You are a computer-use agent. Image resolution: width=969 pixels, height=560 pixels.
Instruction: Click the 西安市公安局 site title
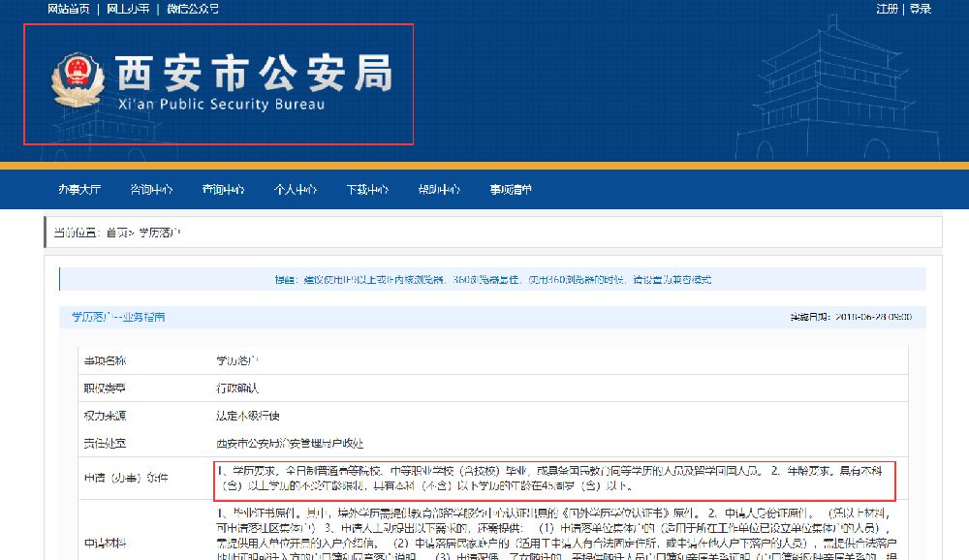254,73
